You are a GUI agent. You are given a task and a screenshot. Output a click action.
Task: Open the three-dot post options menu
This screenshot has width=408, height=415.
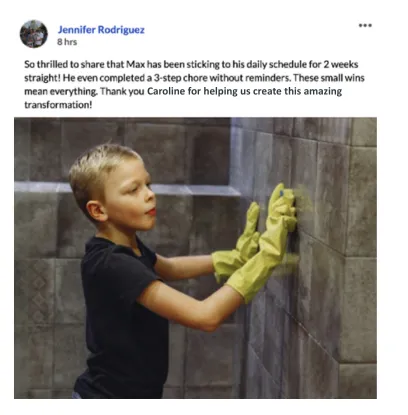click(365, 25)
